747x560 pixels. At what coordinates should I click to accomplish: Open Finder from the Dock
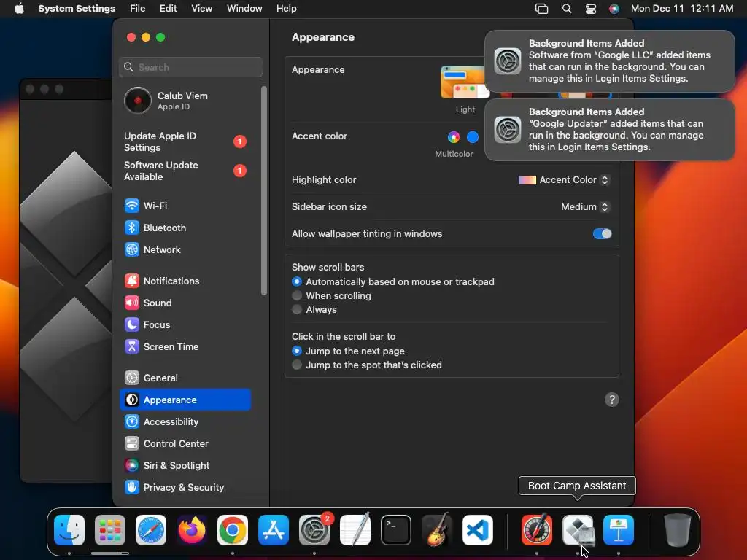tap(69, 530)
